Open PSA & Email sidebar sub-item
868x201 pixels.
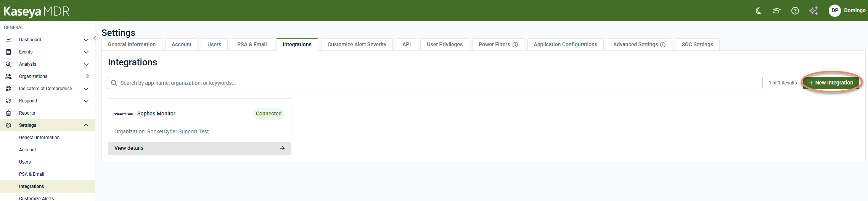coord(32,174)
